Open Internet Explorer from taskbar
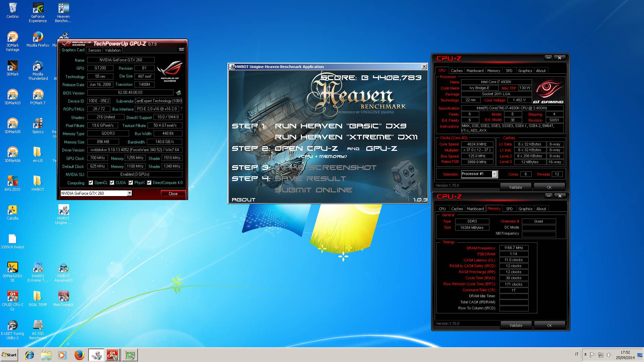 click(30, 355)
